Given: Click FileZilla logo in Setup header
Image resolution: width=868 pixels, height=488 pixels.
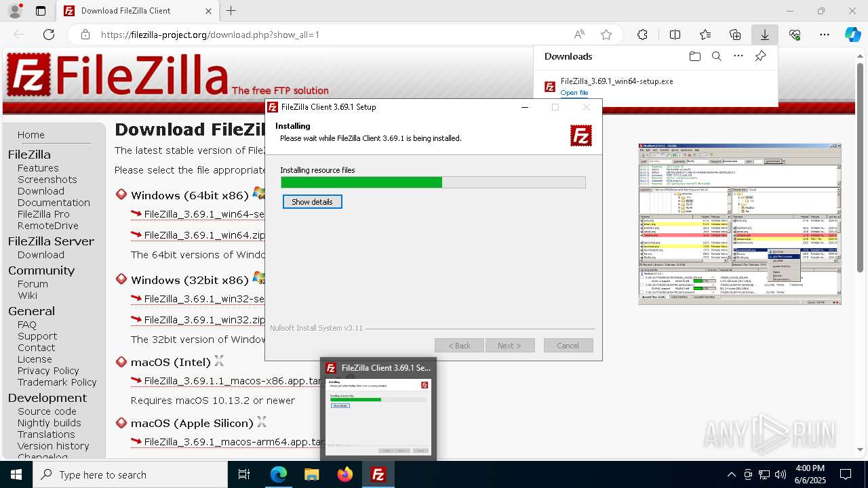Looking at the screenshot, I should point(581,136).
